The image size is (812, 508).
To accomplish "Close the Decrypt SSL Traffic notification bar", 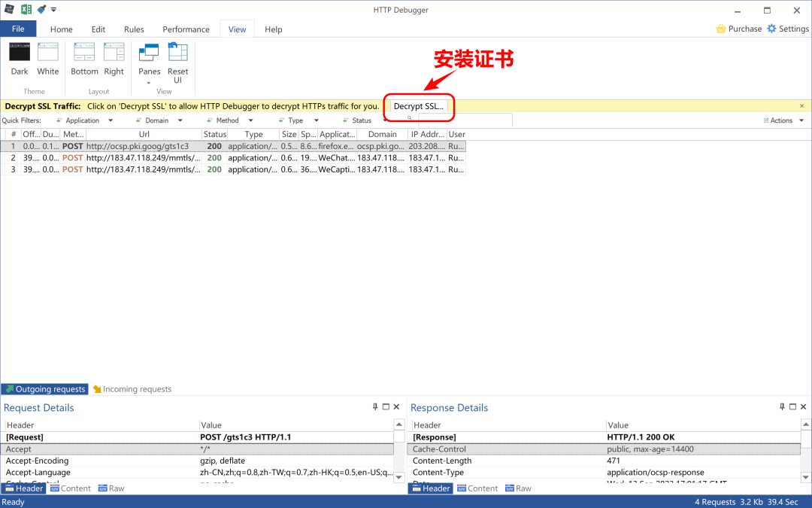I will pyautogui.click(x=801, y=106).
